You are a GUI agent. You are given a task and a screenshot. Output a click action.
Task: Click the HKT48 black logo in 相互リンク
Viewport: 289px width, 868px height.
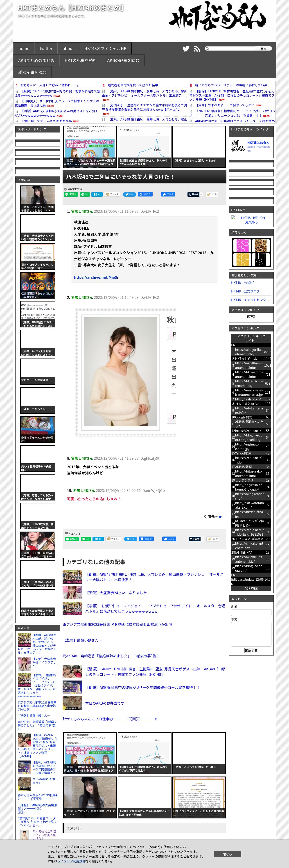[261, 260]
